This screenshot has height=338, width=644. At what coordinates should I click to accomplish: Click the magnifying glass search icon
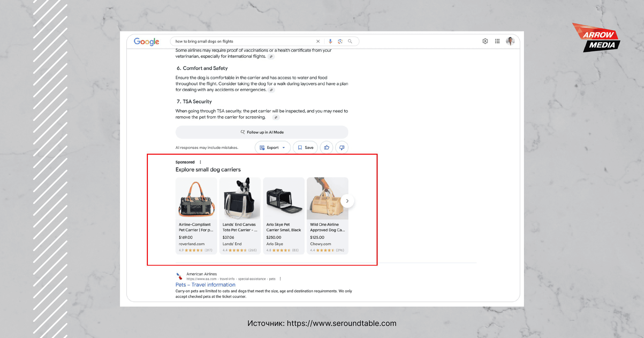(350, 41)
